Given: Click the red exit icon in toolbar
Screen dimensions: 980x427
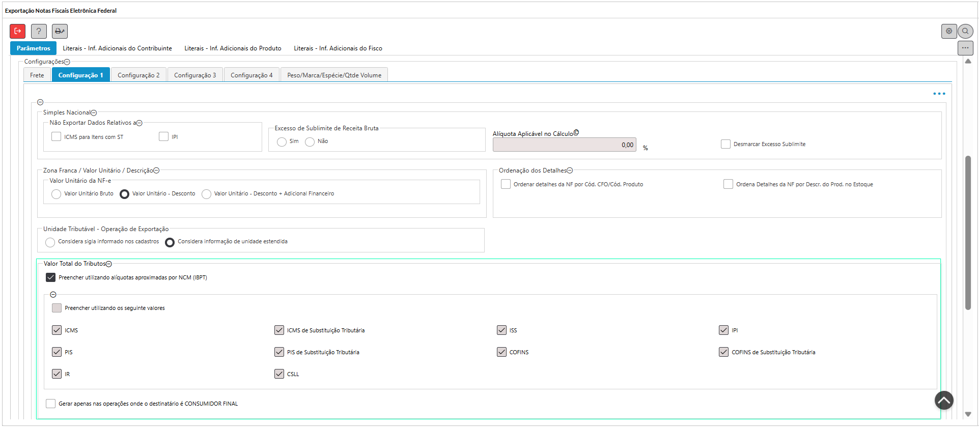Looking at the screenshot, I should tap(18, 31).
